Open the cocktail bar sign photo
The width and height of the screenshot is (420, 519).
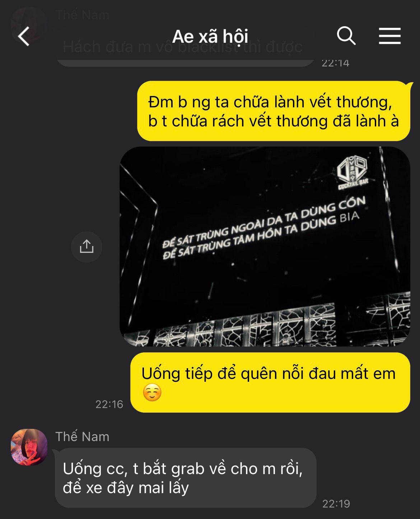(265, 246)
